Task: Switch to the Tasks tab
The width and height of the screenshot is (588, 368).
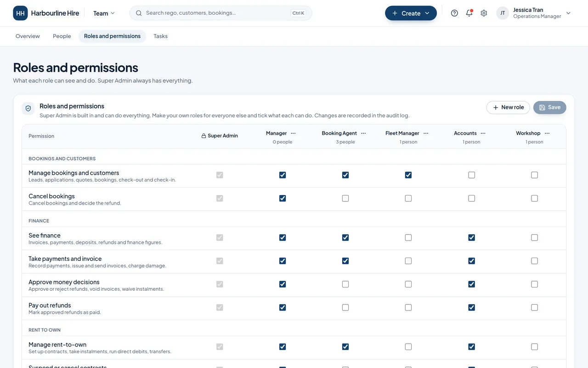Action: tap(160, 36)
